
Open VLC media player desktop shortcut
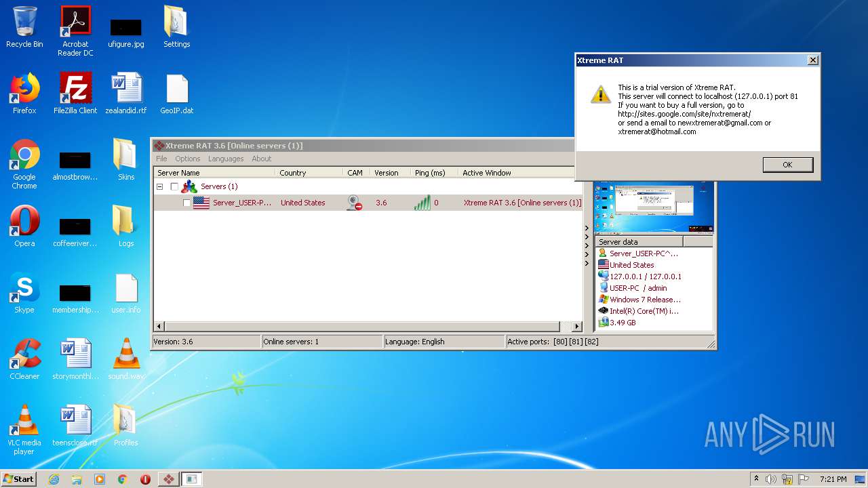[x=24, y=430]
